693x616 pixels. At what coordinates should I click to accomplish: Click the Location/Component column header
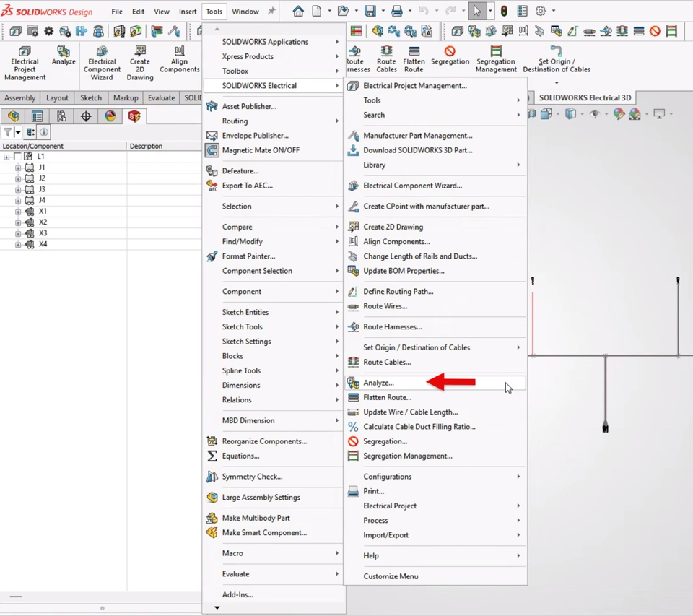tap(64, 146)
